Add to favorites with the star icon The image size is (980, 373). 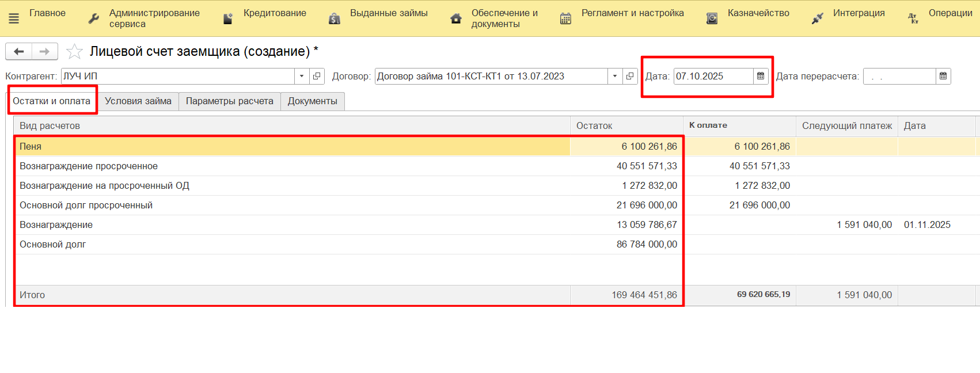pos(74,52)
